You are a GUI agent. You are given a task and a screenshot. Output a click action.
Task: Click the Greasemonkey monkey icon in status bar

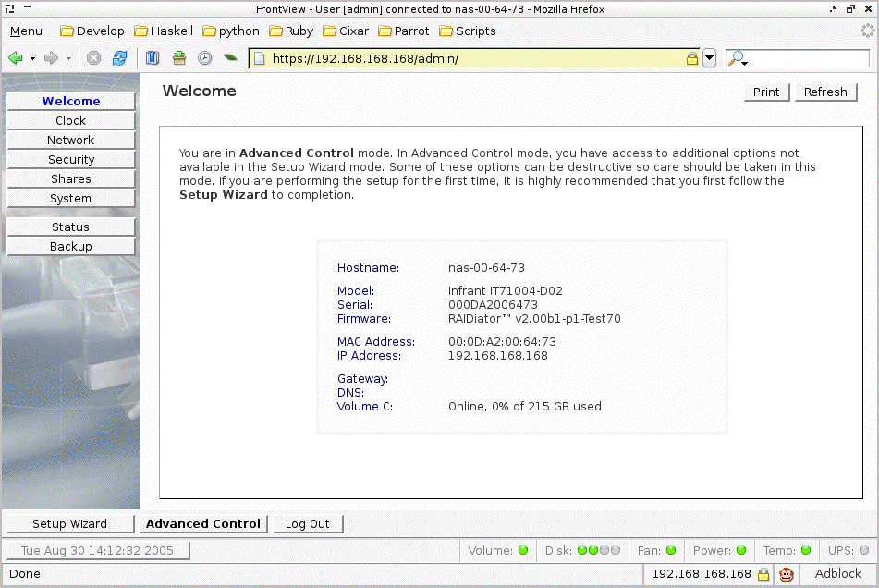(x=787, y=574)
